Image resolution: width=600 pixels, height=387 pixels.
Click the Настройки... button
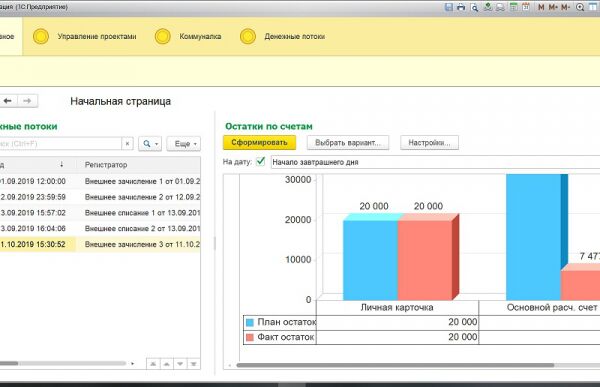(x=429, y=142)
